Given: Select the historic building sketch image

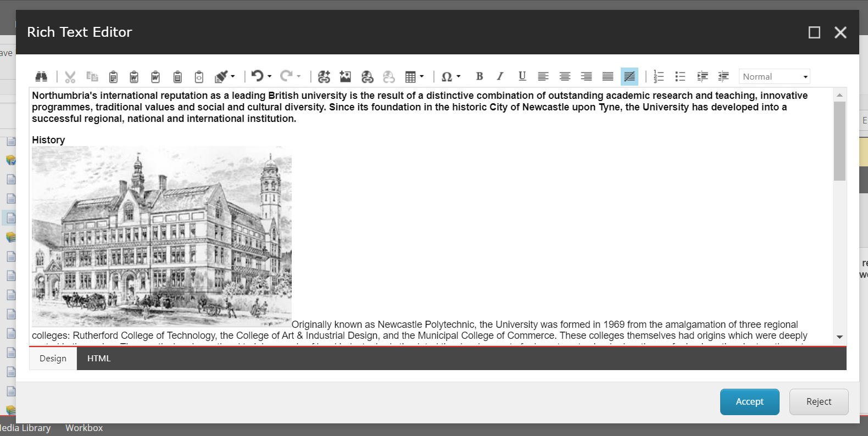Looking at the screenshot, I should coord(162,237).
